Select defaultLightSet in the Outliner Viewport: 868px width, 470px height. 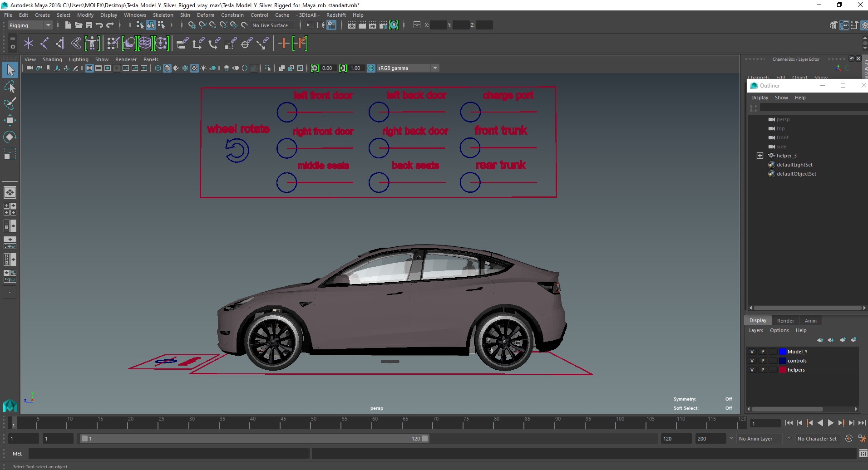(794, 165)
